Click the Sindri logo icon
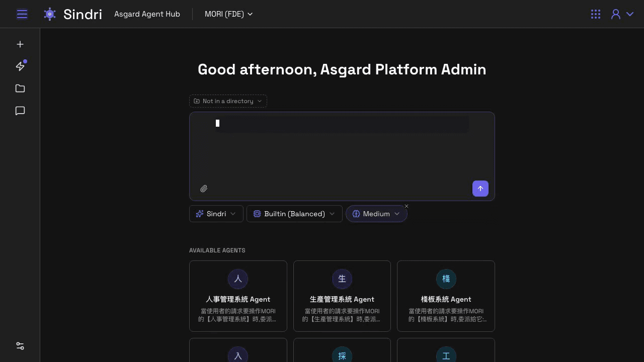Screen dimensions: 644x362 pyautogui.click(x=50, y=14)
